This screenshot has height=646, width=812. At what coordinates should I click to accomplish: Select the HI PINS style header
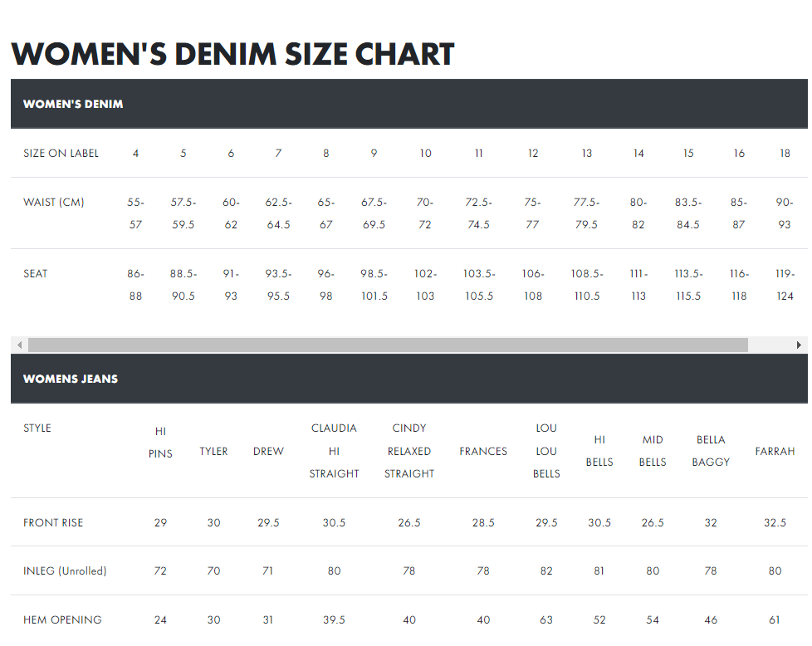160,443
